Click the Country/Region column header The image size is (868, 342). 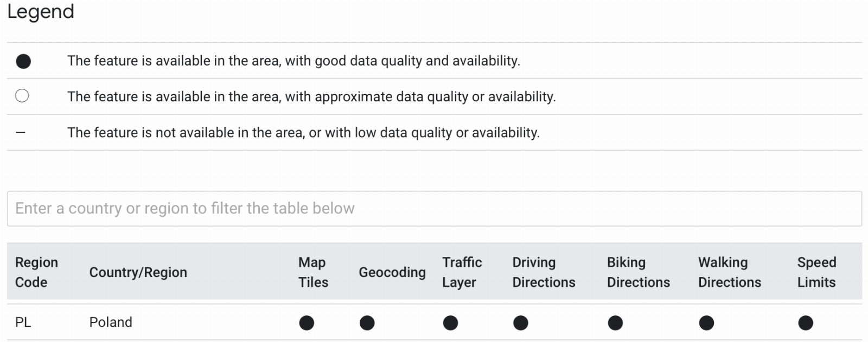138,272
